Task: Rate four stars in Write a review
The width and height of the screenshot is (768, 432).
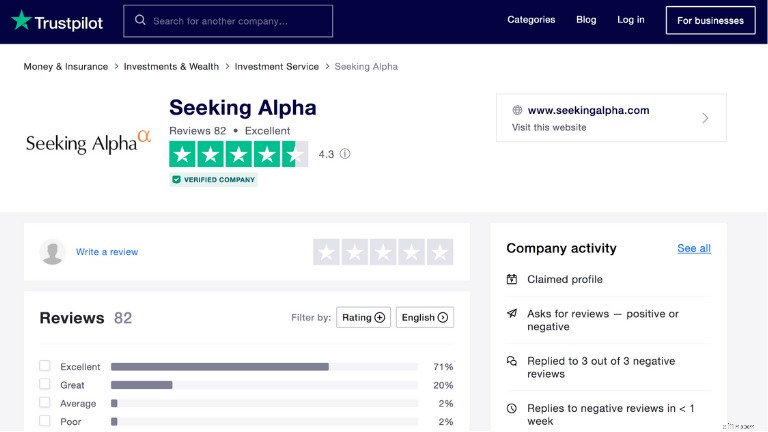Action: [x=411, y=252]
